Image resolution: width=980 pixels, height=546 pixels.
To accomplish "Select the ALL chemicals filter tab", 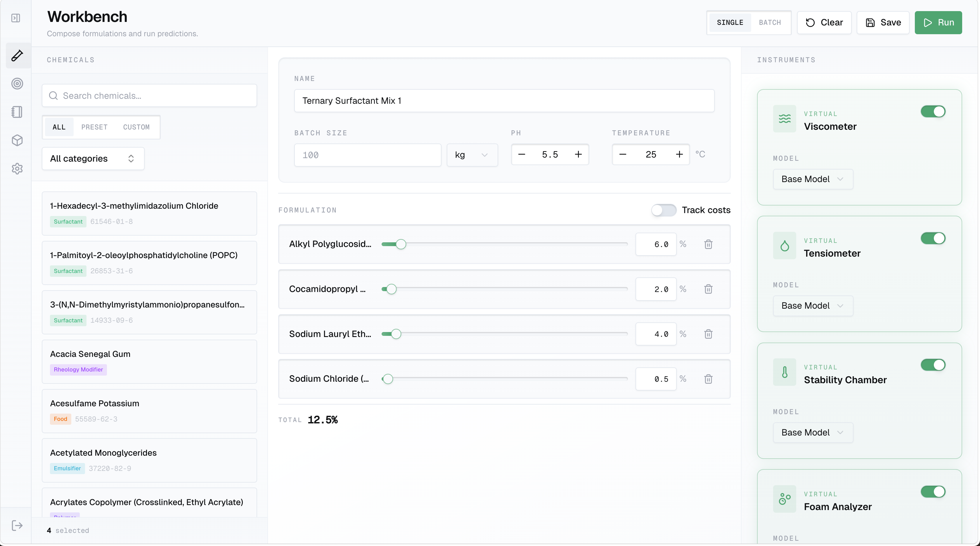I will click(59, 127).
